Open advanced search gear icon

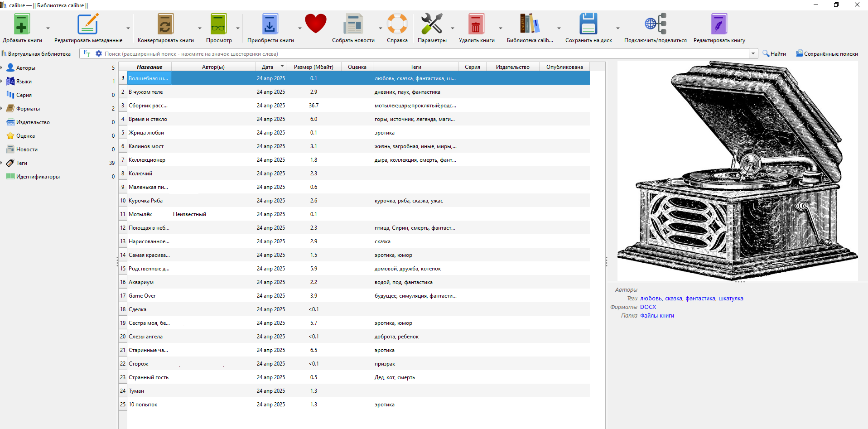pos(99,53)
